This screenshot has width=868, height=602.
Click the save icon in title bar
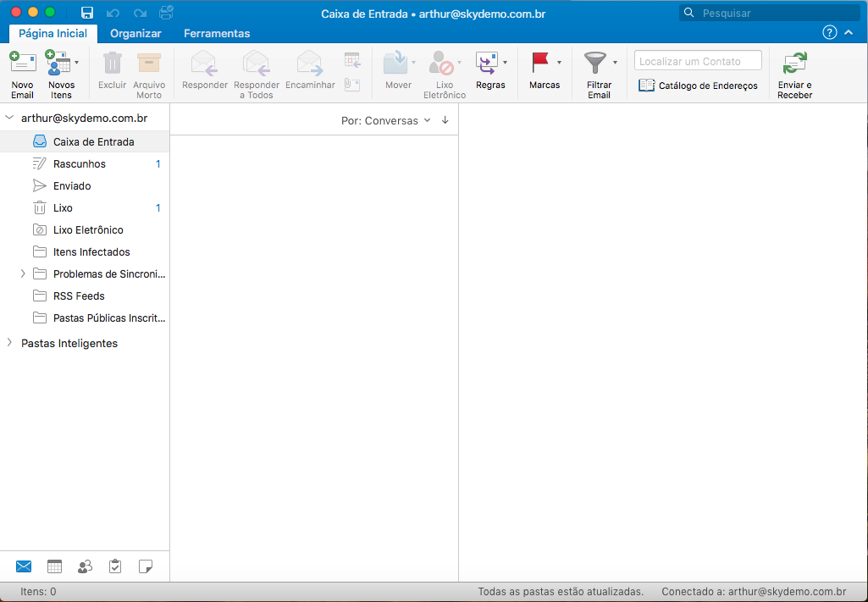tap(86, 13)
